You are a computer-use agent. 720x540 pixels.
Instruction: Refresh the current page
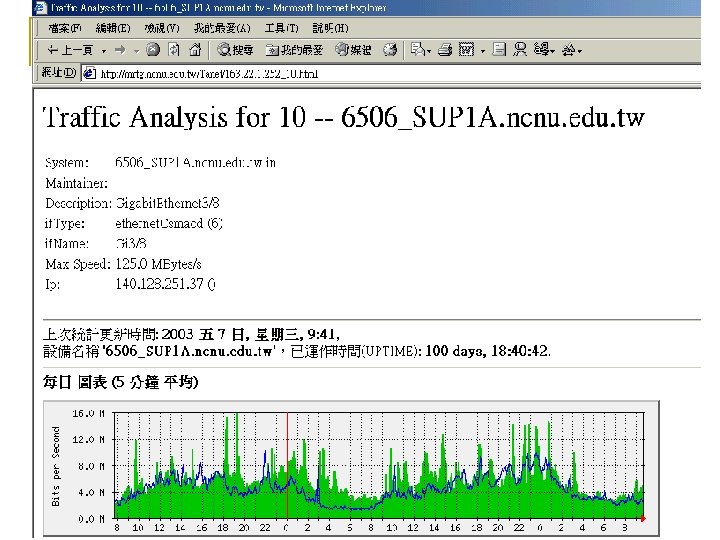click(174, 50)
